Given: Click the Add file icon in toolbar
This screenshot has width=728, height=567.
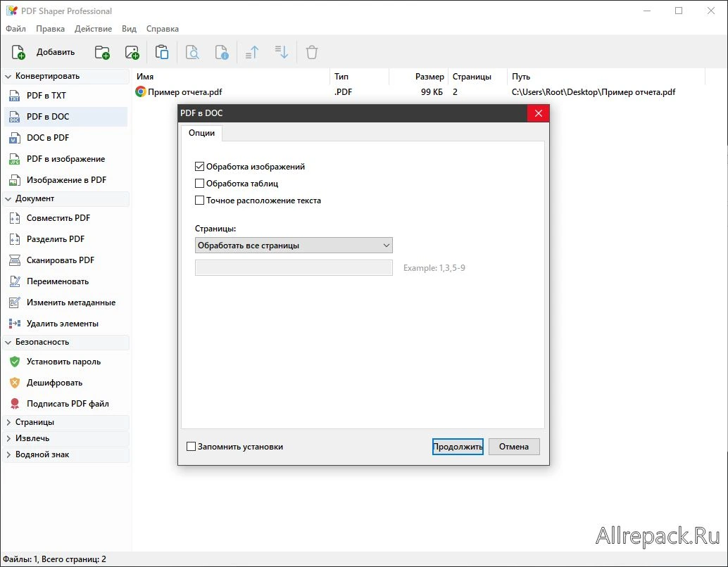Looking at the screenshot, I should click(x=18, y=53).
